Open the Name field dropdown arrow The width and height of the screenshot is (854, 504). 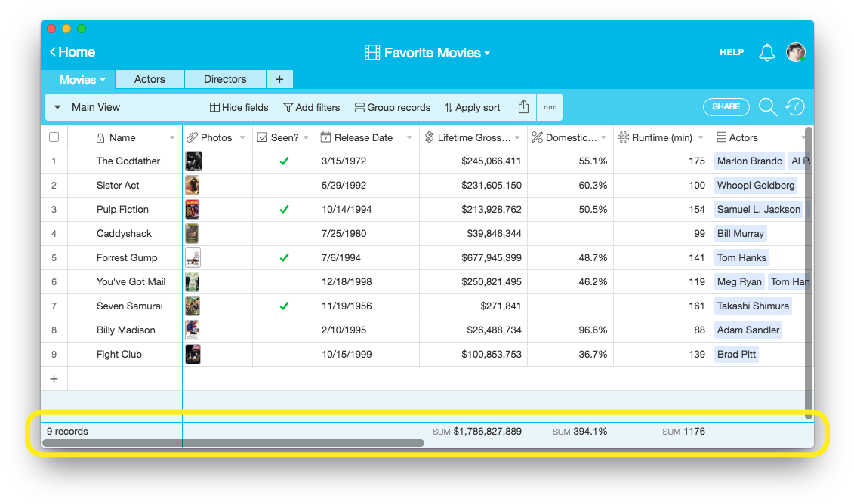[x=172, y=138]
